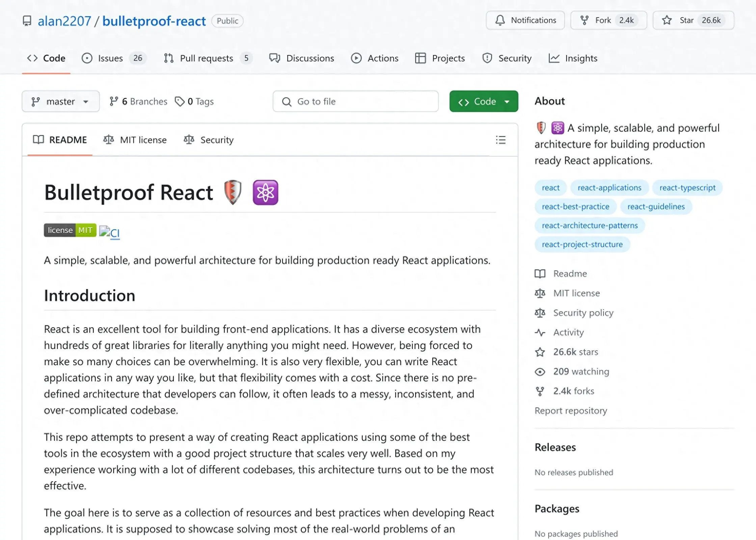The height and width of the screenshot is (540, 756).
Task: Switch to the Pull requests tab
Action: (207, 58)
